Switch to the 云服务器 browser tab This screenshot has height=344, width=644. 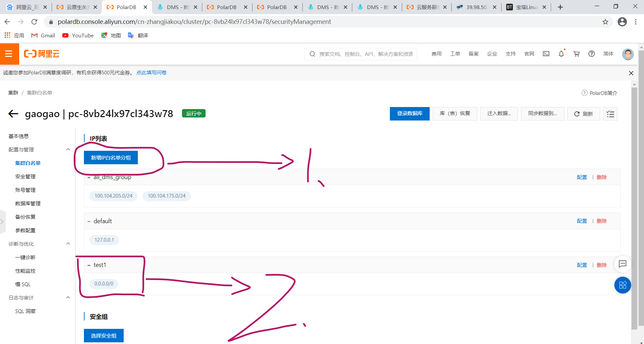pos(427,7)
